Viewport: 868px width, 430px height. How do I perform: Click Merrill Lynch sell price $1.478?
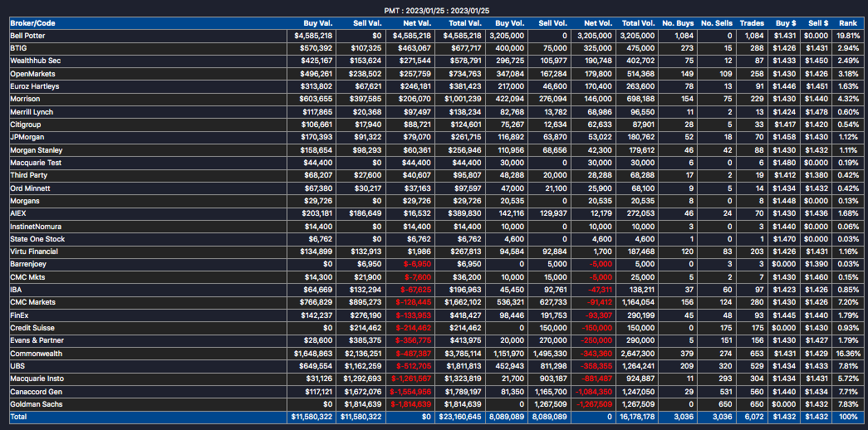[x=818, y=112]
